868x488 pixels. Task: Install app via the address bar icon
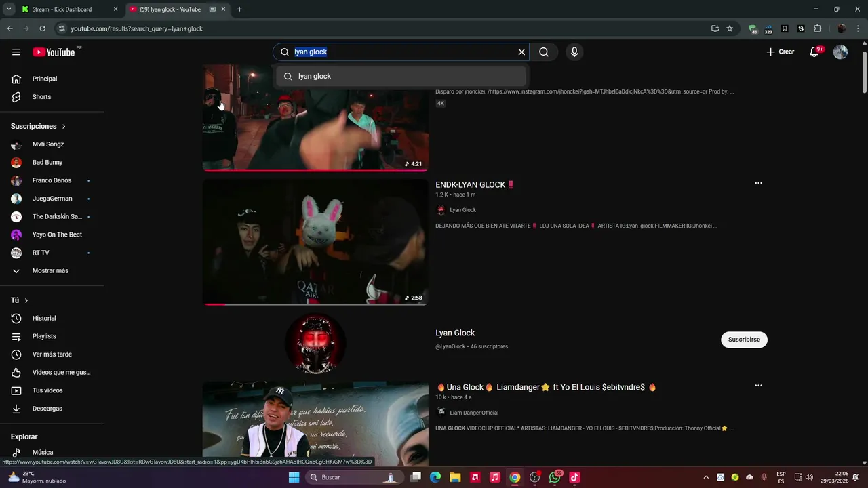(x=715, y=28)
